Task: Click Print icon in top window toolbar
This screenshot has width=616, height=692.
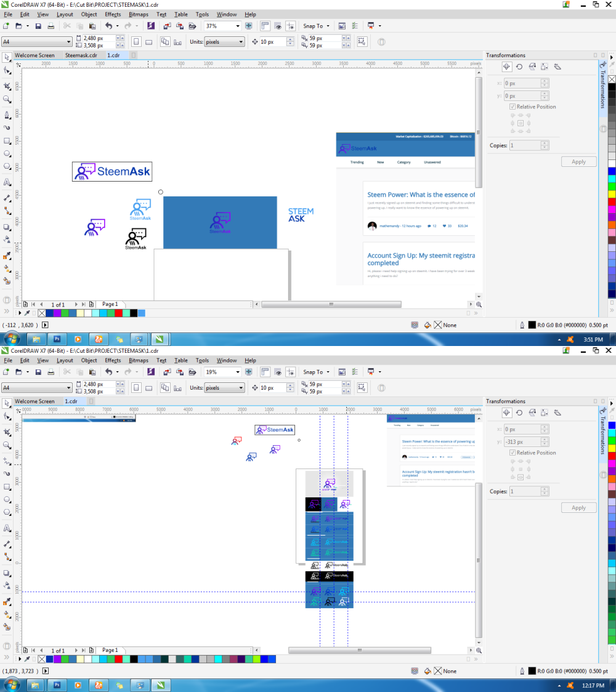Action: 51,26
